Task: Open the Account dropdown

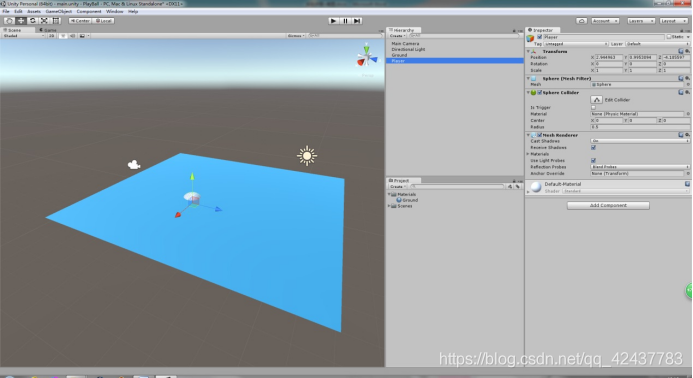Action: (x=604, y=21)
